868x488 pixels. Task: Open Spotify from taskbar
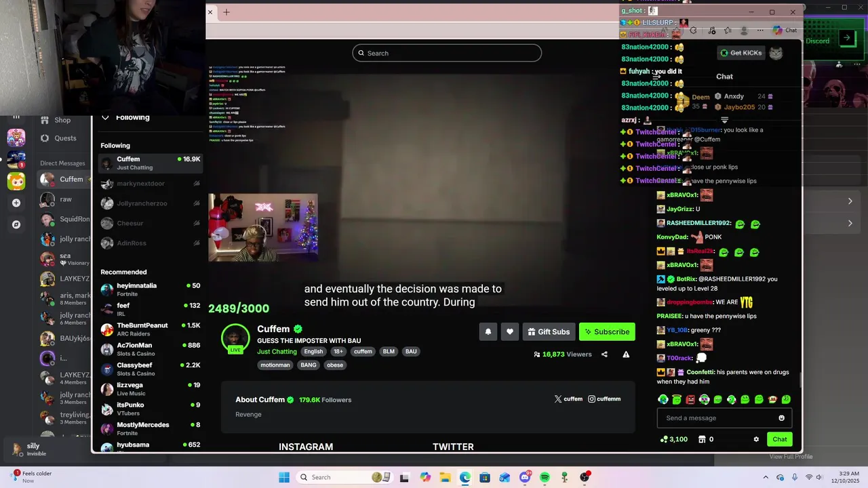[545, 477]
